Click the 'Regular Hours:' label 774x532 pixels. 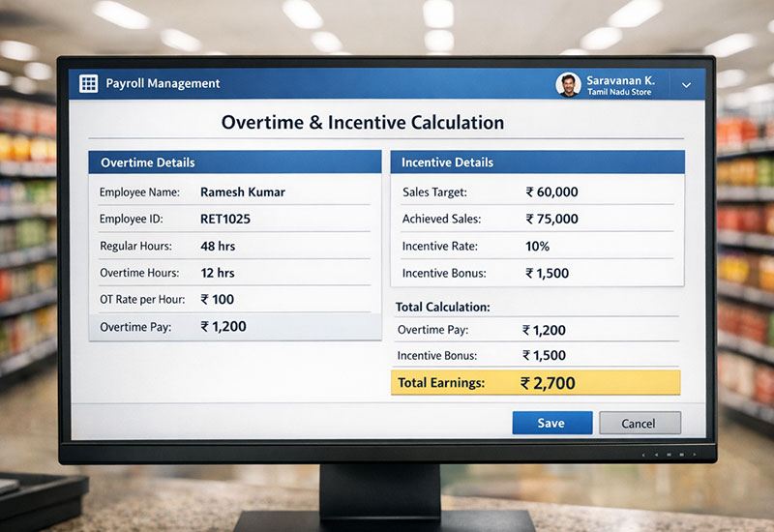(x=135, y=246)
